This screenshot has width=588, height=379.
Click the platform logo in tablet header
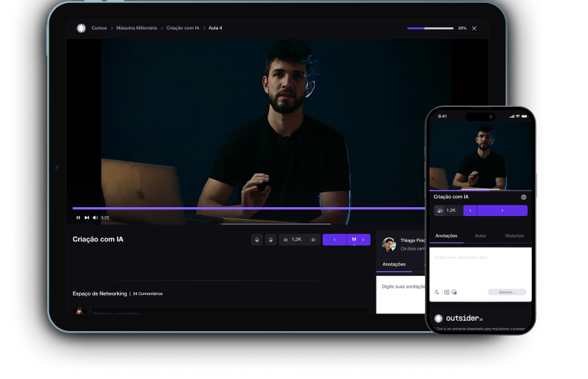(81, 28)
